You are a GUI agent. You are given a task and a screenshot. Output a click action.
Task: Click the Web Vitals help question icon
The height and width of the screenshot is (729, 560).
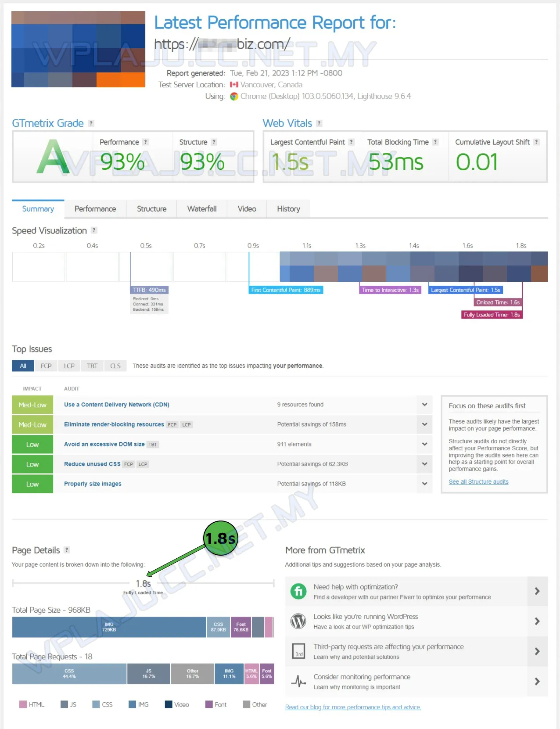point(319,123)
